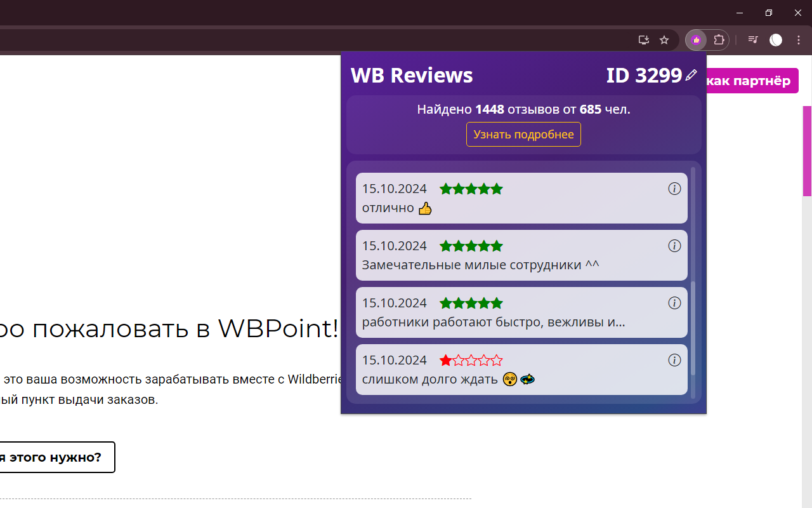Open info icon for 'работники работают быстро' review
The height and width of the screenshot is (508, 812).
click(674, 303)
